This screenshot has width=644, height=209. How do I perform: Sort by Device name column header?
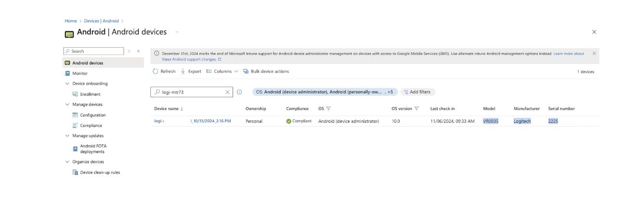166,109
